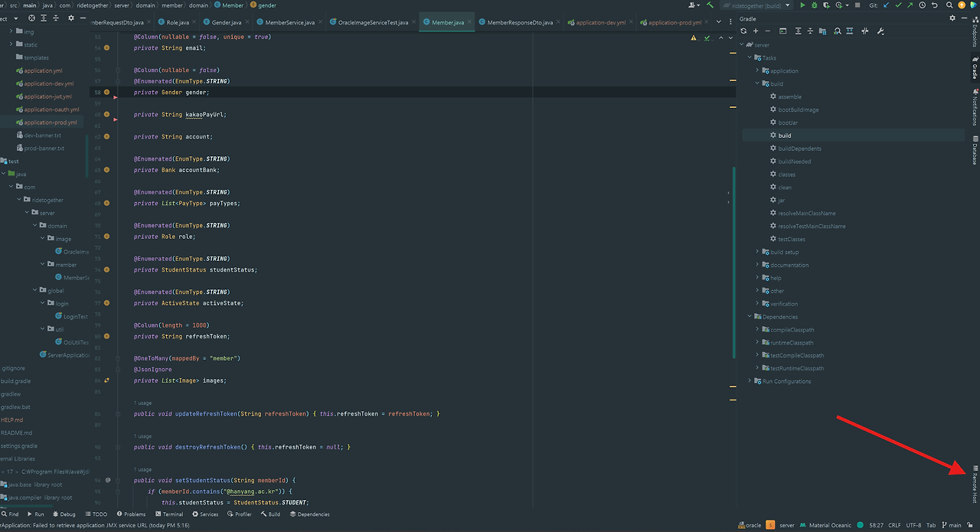Switch to Gender.java tab
Screen dimensions: 980x532
click(x=227, y=22)
